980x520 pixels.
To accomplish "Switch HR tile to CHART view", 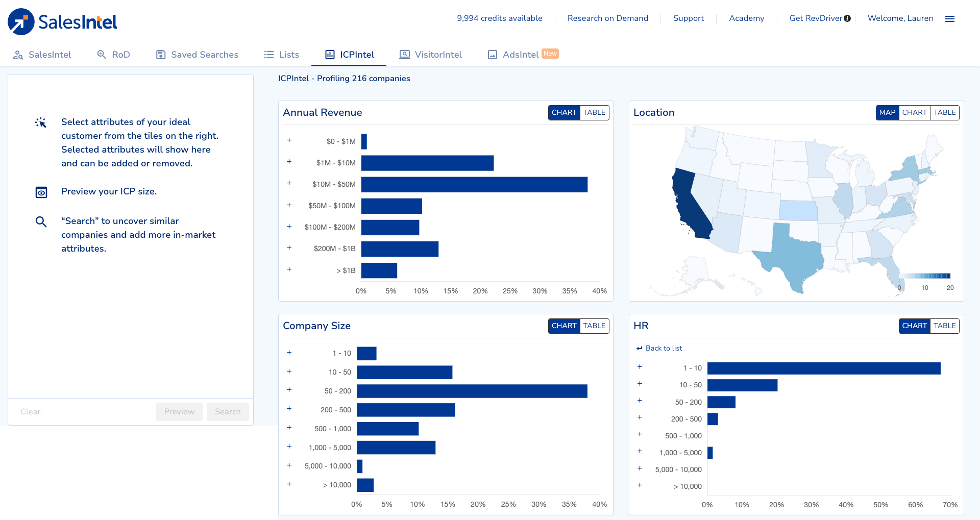I will (914, 326).
